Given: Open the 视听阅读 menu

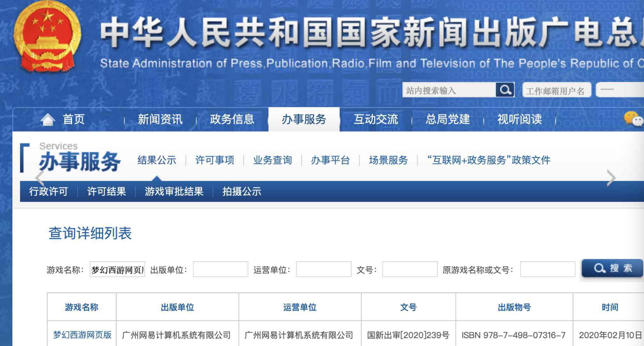Looking at the screenshot, I should tap(519, 119).
